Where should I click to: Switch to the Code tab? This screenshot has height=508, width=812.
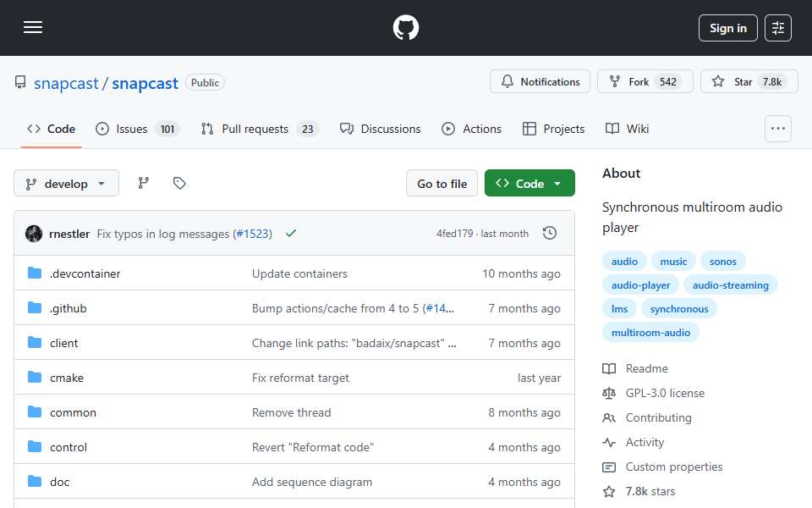52,129
